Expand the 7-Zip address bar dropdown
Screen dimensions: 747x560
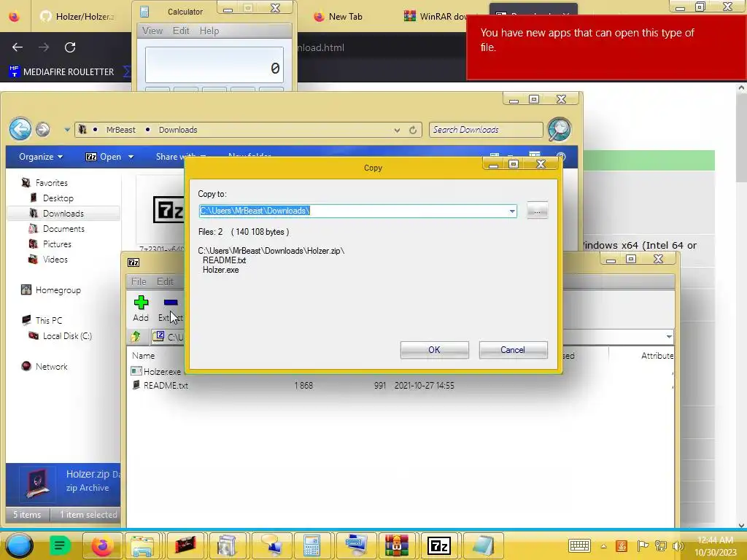(669, 337)
